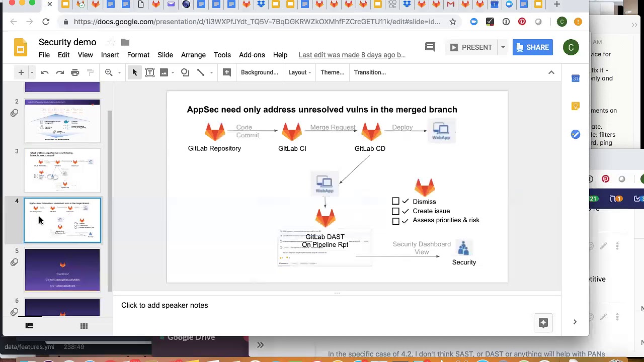Open the Help menu
The width and height of the screenshot is (644, 362).
280,55
